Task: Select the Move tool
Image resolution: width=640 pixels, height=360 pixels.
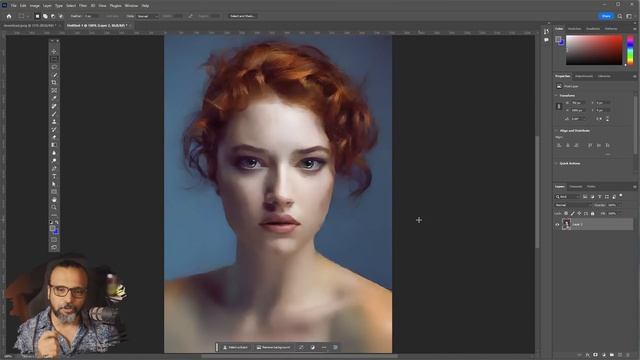Action: point(54,52)
